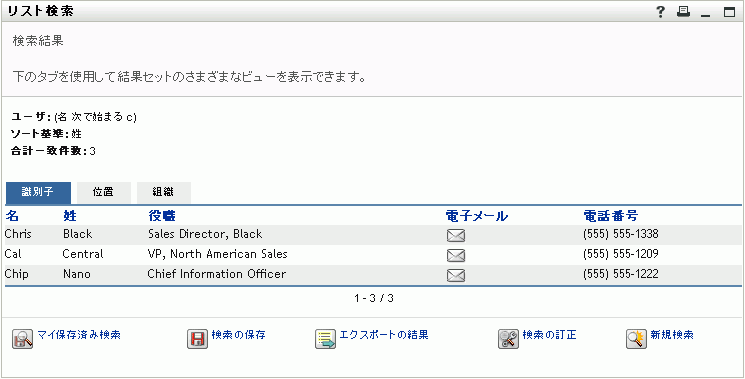
Task: Click the ソート基準 sort criteria line
Action: tap(46, 134)
